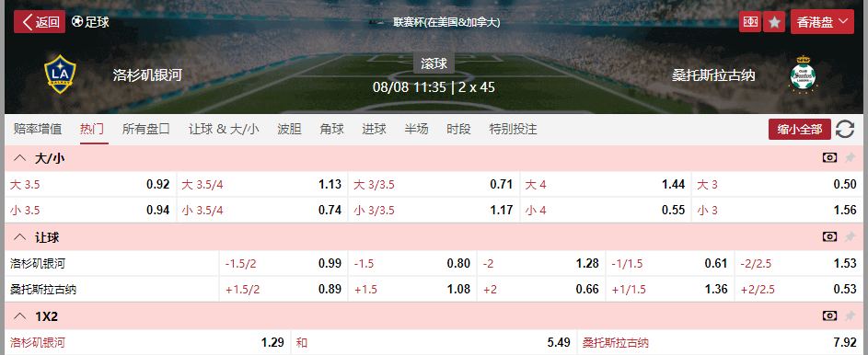
Task: Add match to favorites star
Action: [774, 22]
